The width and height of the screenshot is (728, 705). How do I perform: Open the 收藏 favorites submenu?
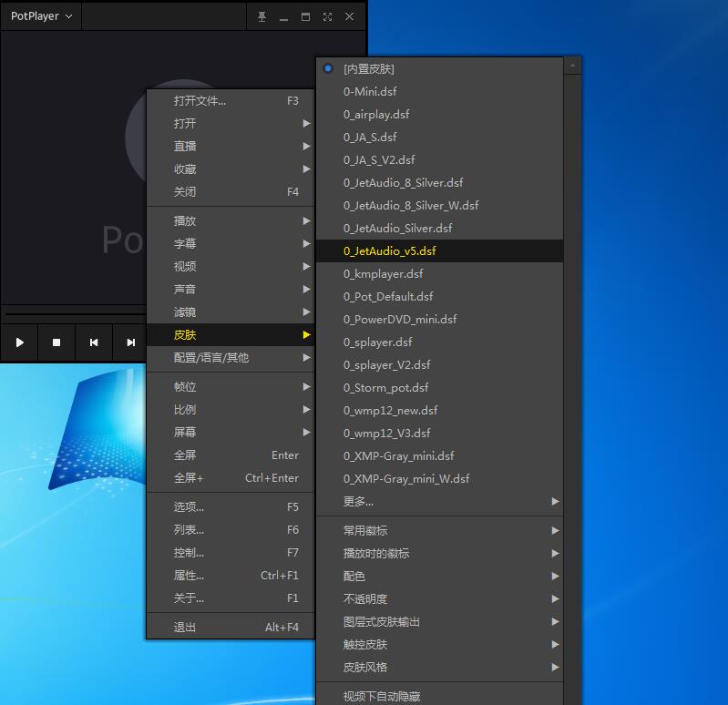click(x=231, y=169)
